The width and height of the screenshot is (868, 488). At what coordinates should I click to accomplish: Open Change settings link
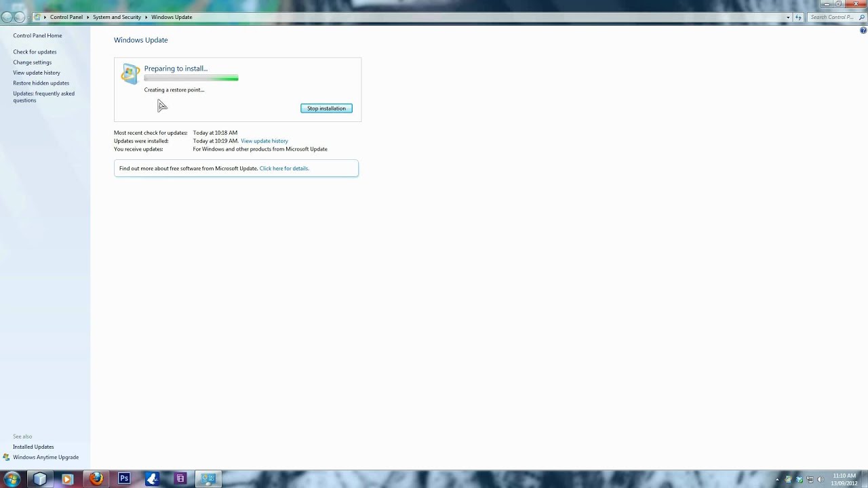(32, 62)
